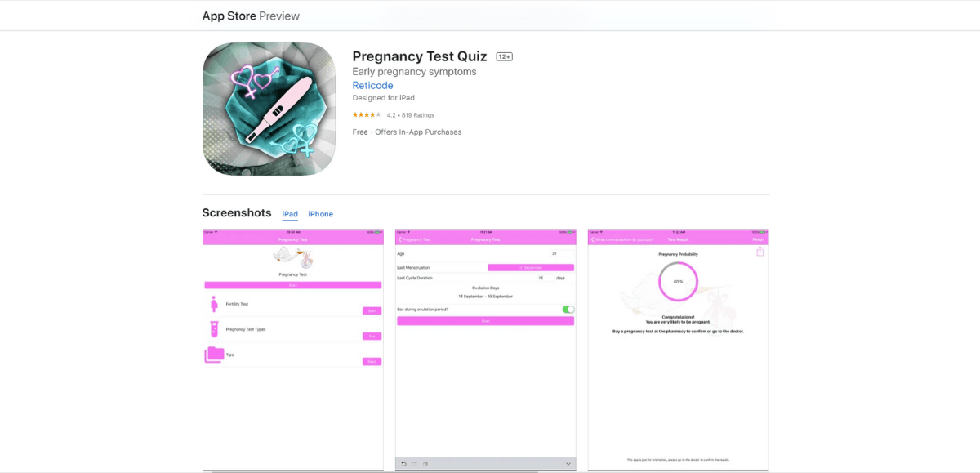Image resolution: width=980 pixels, height=473 pixels.
Task: Open the Reticode developer link
Action: 372,85
